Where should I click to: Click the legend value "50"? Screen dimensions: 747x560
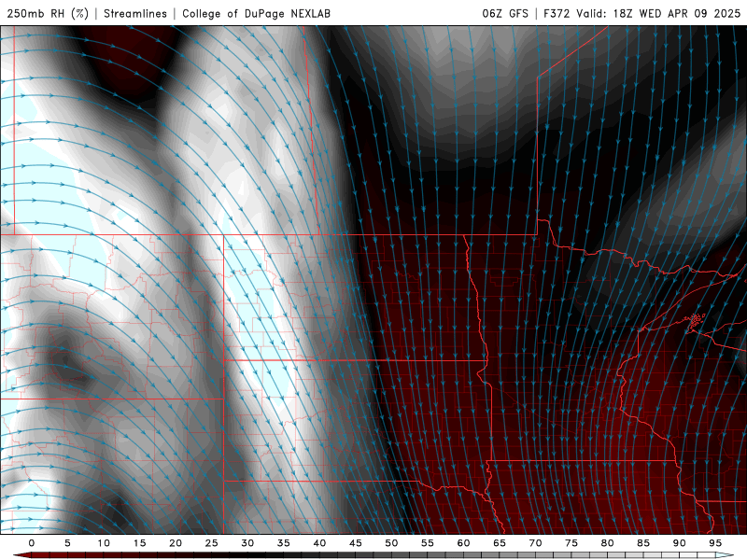(391, 543)
